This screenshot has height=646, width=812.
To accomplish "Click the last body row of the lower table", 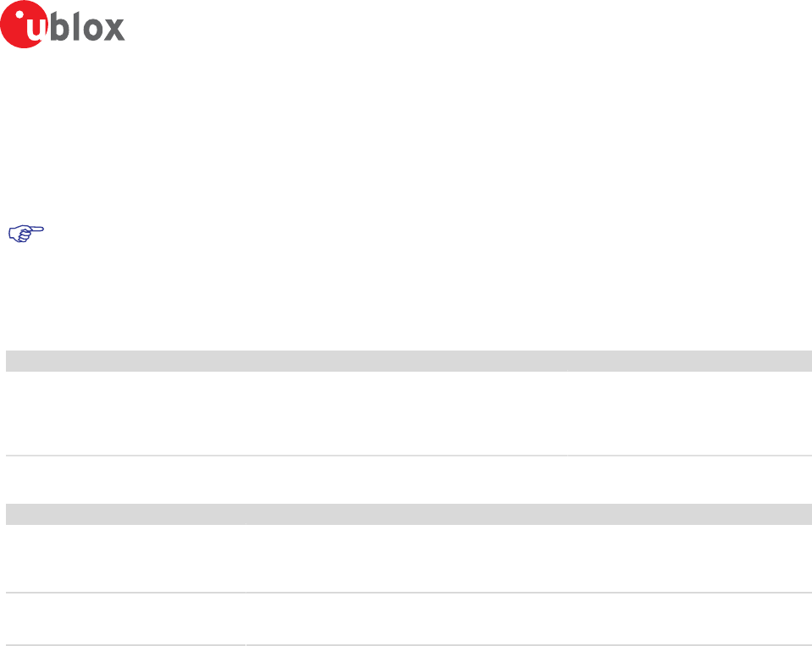I will [409, 619].
